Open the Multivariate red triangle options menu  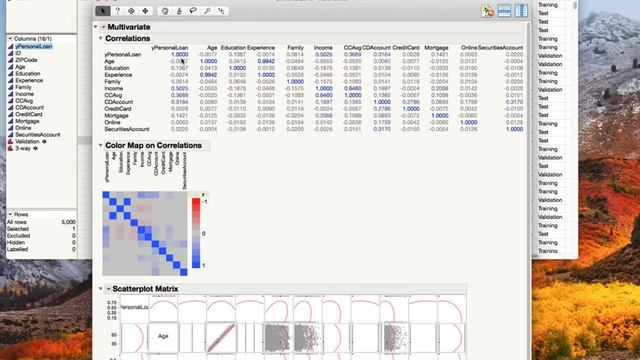[103, 27]
